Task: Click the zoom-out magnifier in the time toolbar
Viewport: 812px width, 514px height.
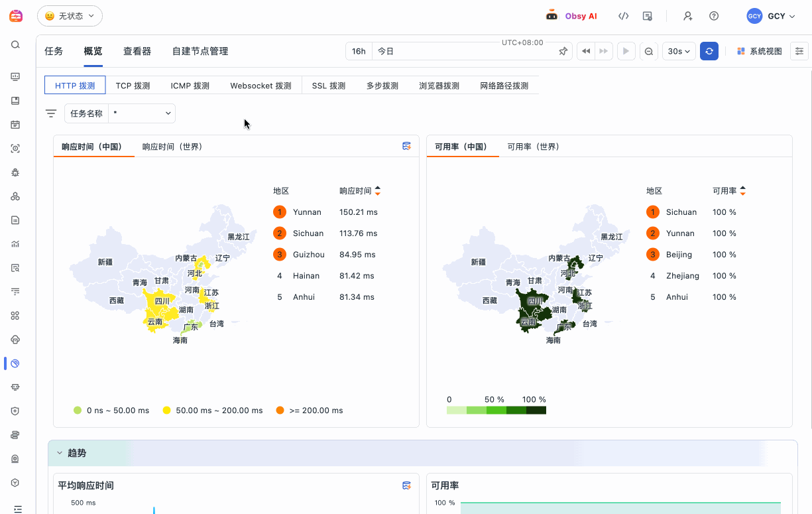Action: [x=649, y=51]
